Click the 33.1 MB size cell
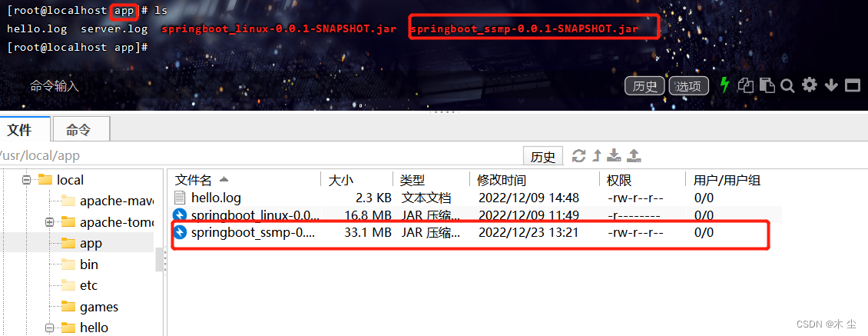Viewport: 868px width, 336px height. tap(368, 233)
